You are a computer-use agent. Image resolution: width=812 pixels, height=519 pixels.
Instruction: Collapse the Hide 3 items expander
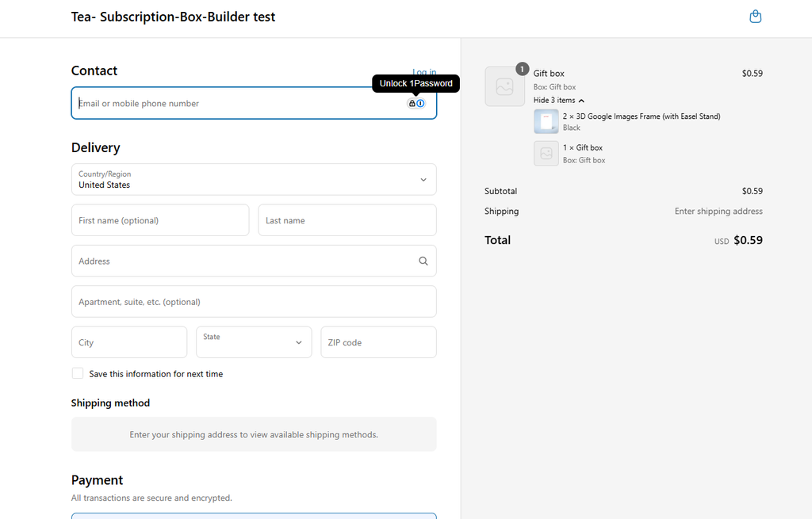tap(559, 101)
